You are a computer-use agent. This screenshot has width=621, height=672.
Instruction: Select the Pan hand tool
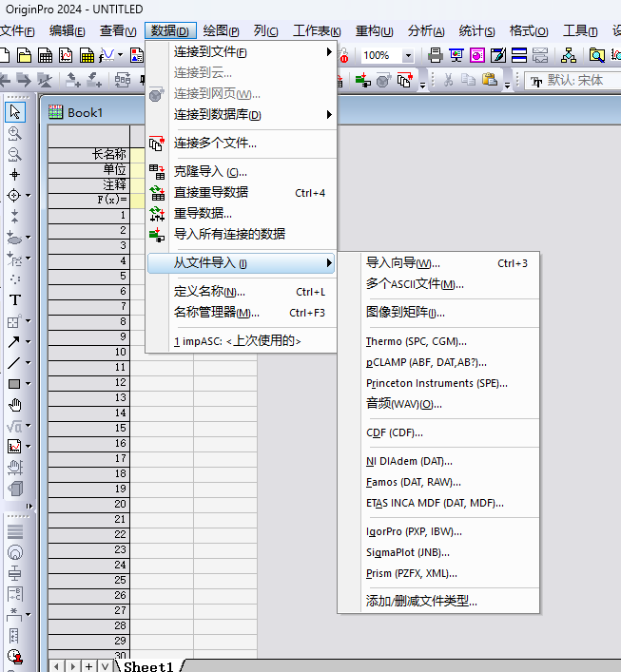[x=15, y=405]
